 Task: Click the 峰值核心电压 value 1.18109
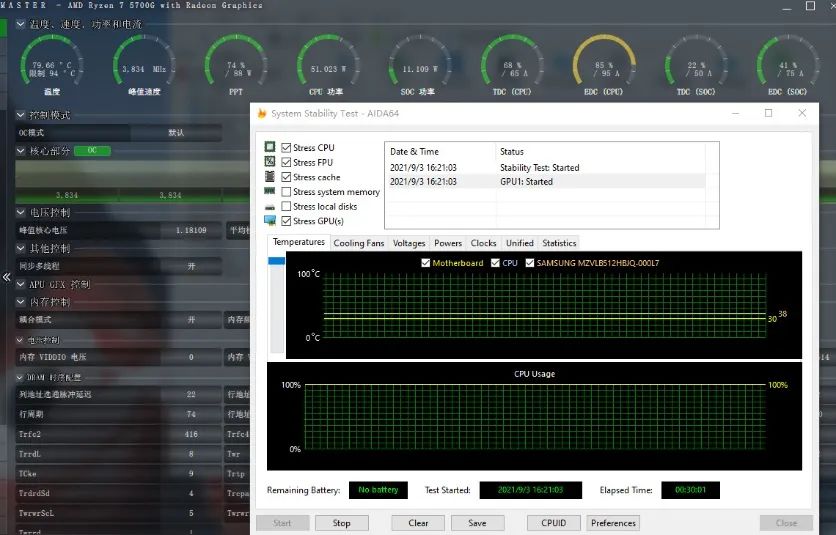point(191,230)
